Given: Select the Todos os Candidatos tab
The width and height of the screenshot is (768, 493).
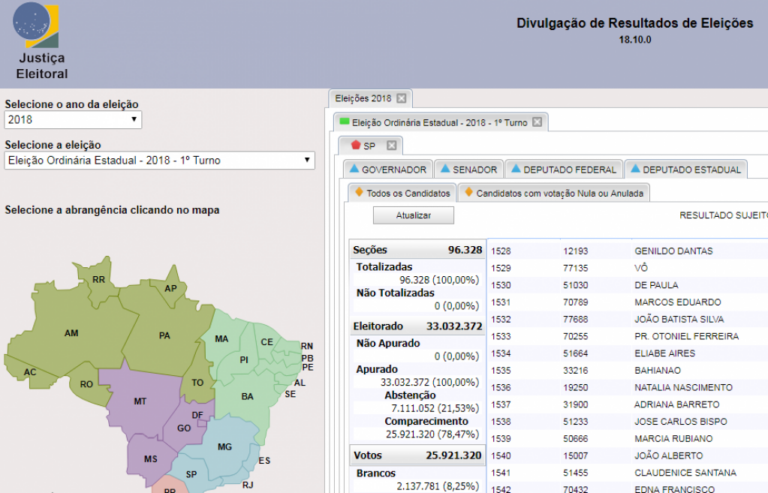Looking at the screenshot, I should (x=402, y=193).
